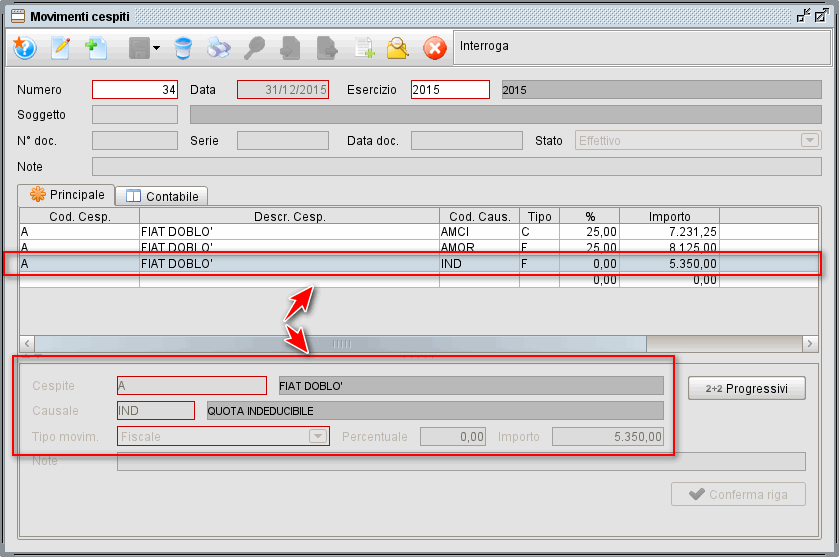839x557 pixels.
Task: Click the Importo field showing 5.350,00
Action: (608, 436)
